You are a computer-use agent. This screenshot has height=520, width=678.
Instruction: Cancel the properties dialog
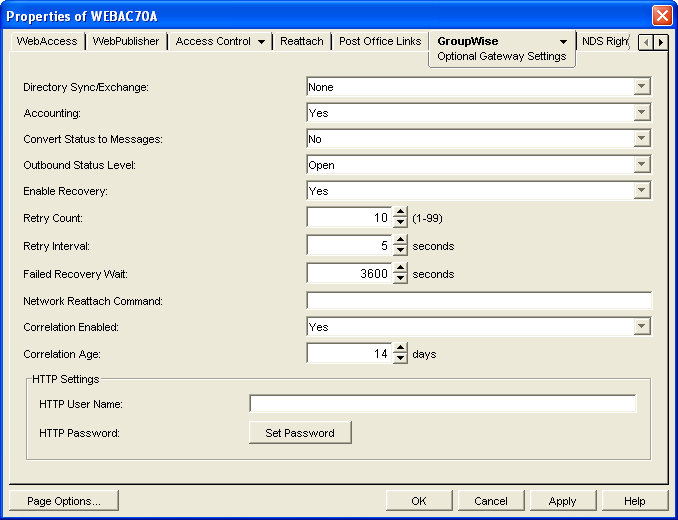click(x=490, y=501)
